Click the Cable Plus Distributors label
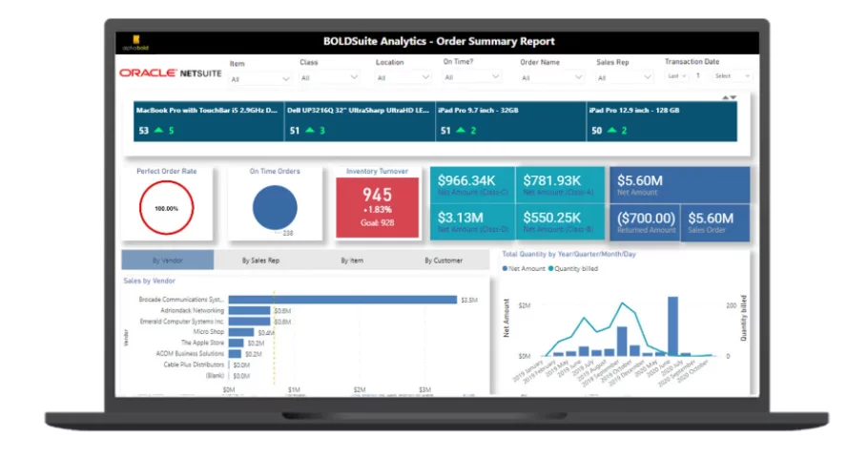Viewport: 868px width, 459px height. click(194, 365)
